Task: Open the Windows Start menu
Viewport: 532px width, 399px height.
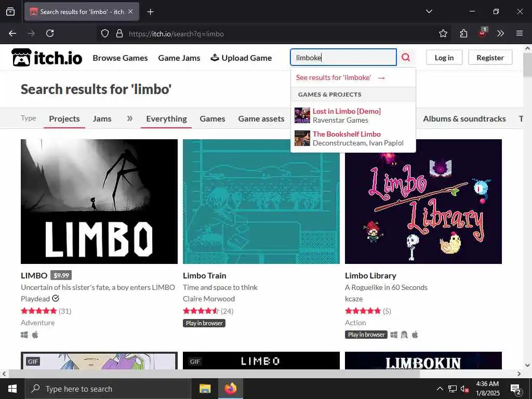Action: [12, 389]
